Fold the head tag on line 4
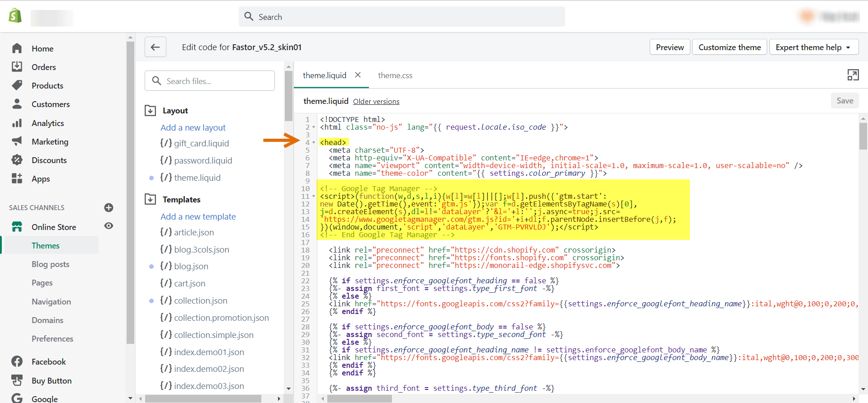 [x=314, y=143]
